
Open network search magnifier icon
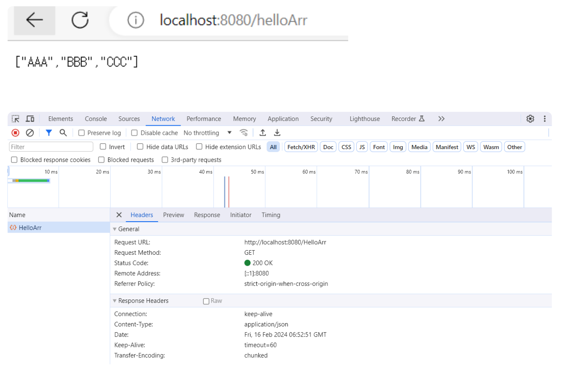click(63, 133)
